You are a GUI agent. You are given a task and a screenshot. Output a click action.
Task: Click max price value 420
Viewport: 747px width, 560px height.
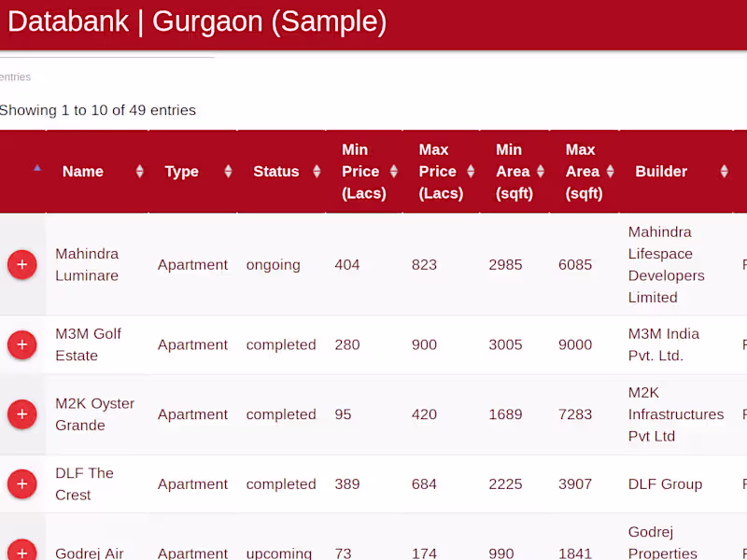(424, 414)
